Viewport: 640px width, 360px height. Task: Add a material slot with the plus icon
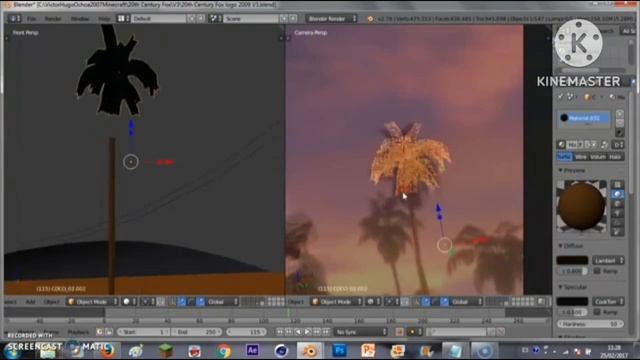620,114
